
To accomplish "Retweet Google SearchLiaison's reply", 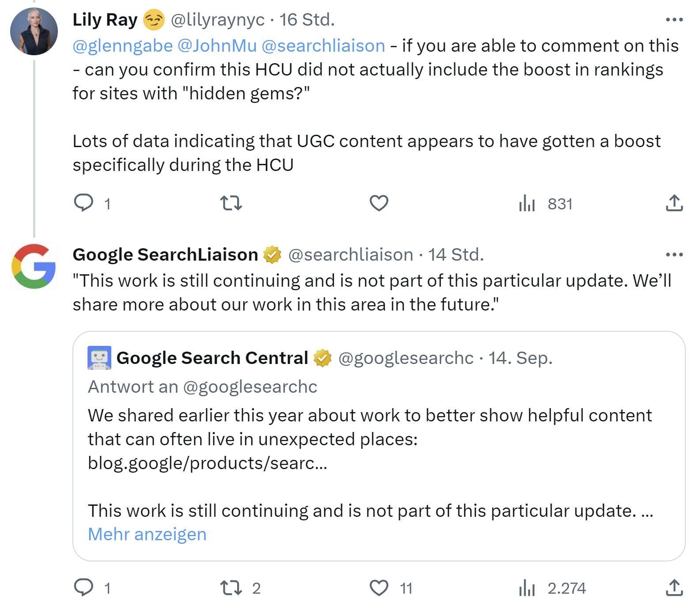I will coord(231,588).
